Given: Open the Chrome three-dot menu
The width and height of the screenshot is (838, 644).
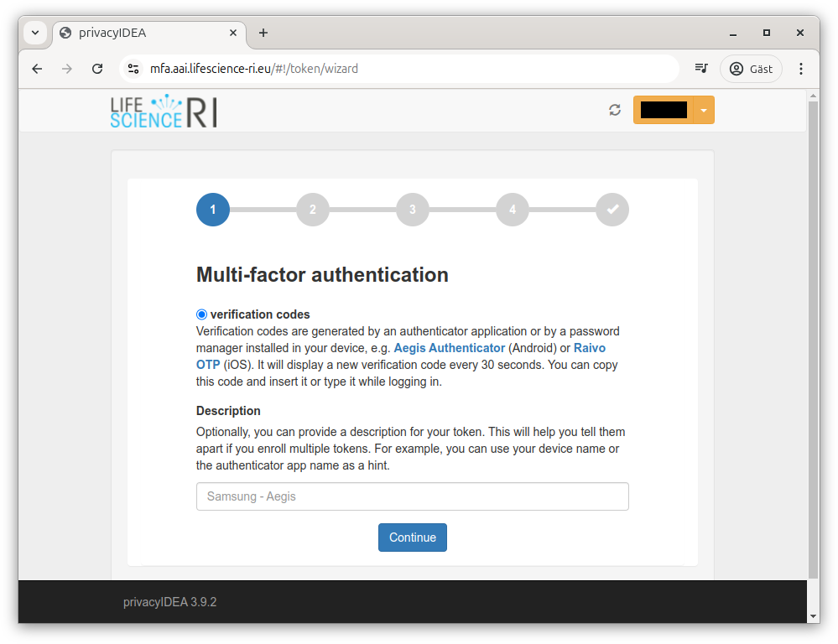Looking at the screenshot, I should (800, 69).
